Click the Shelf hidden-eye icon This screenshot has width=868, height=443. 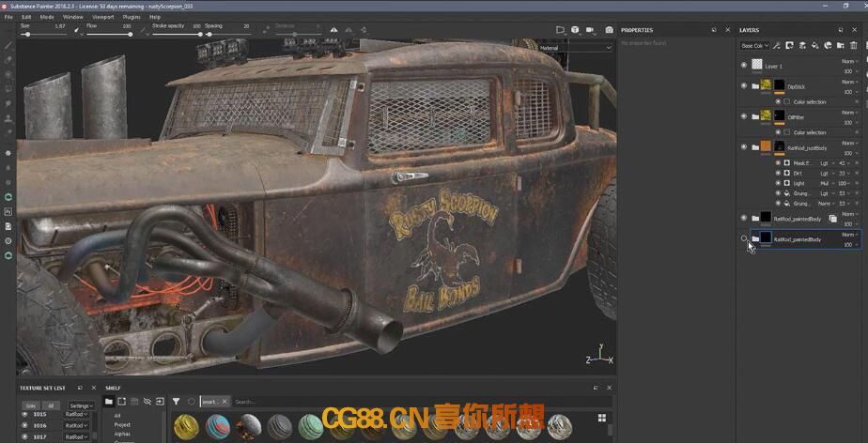147,402
